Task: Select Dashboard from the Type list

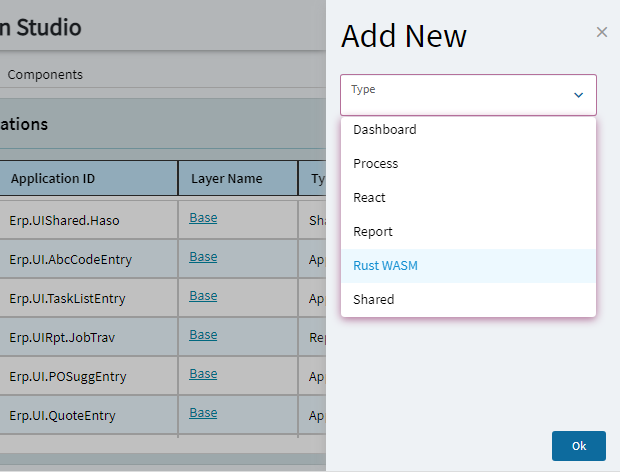Action: pyautogui.click(x=385, y=130)
